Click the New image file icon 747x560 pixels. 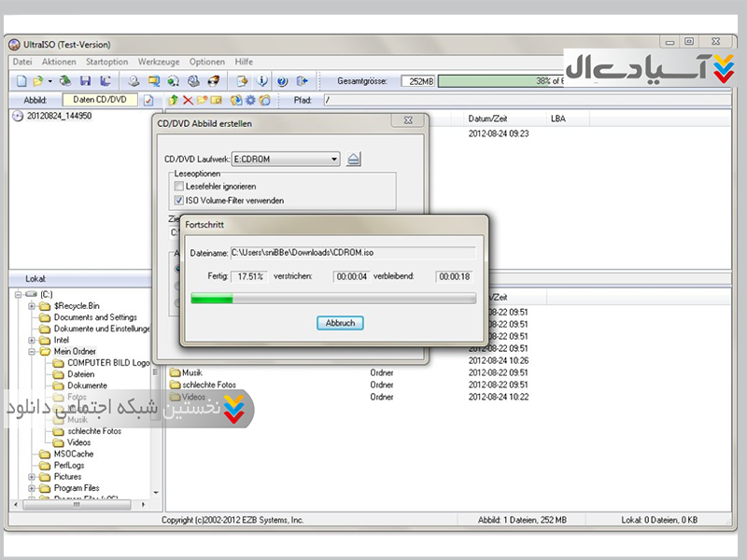21,81
